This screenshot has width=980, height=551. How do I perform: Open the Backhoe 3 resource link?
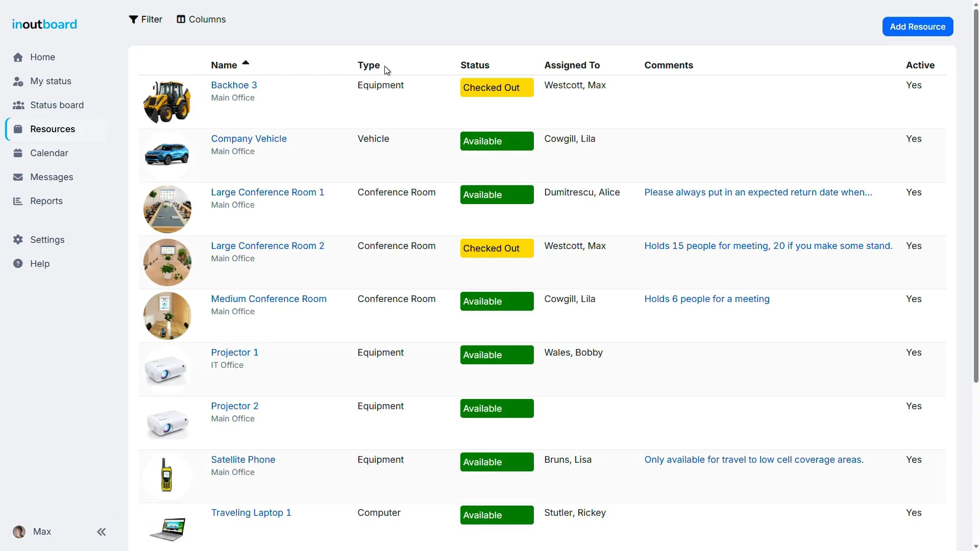pos(234,85)
